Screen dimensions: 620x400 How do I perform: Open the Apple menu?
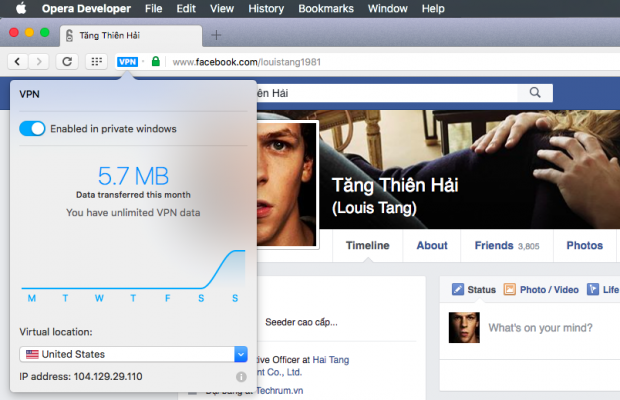click(x=18, y=8)
